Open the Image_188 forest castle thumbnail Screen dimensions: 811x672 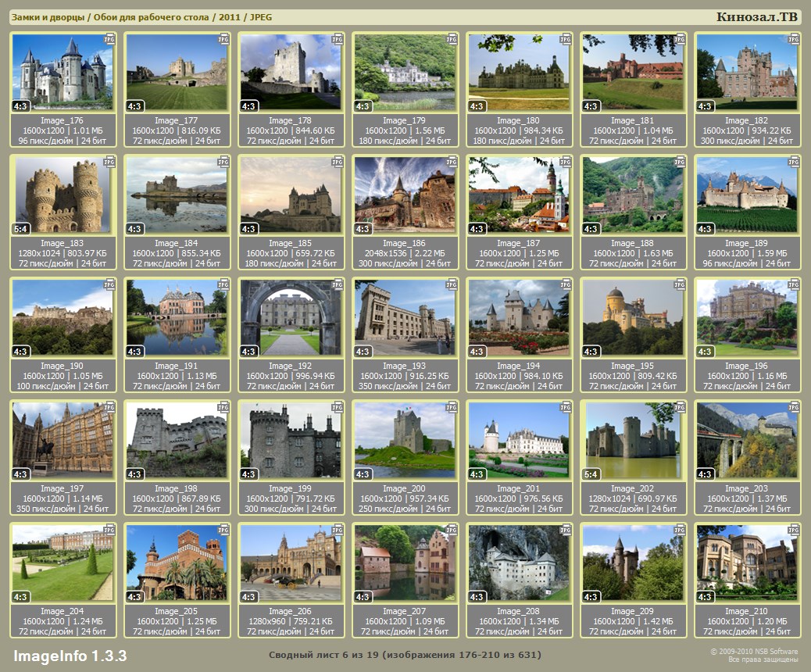[x=633, y=195]
